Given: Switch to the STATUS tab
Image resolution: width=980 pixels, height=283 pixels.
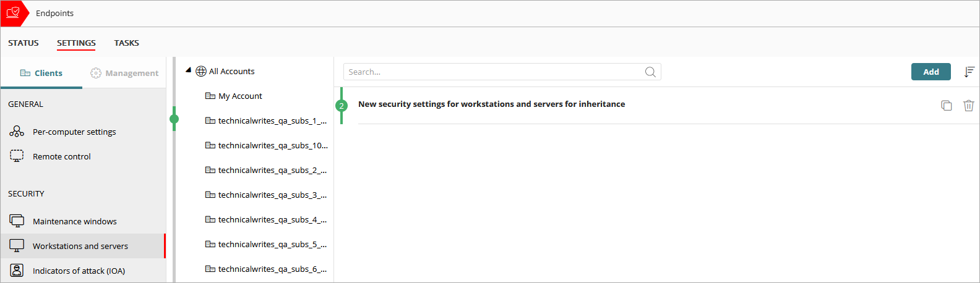Looking at the screenshot, I should tap(24, 43).
